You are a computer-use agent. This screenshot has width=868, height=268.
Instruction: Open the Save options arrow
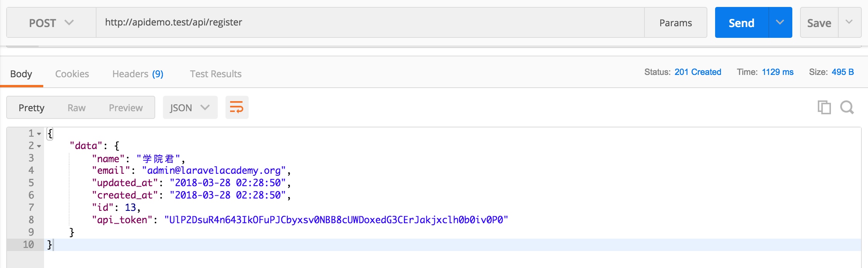849,22
